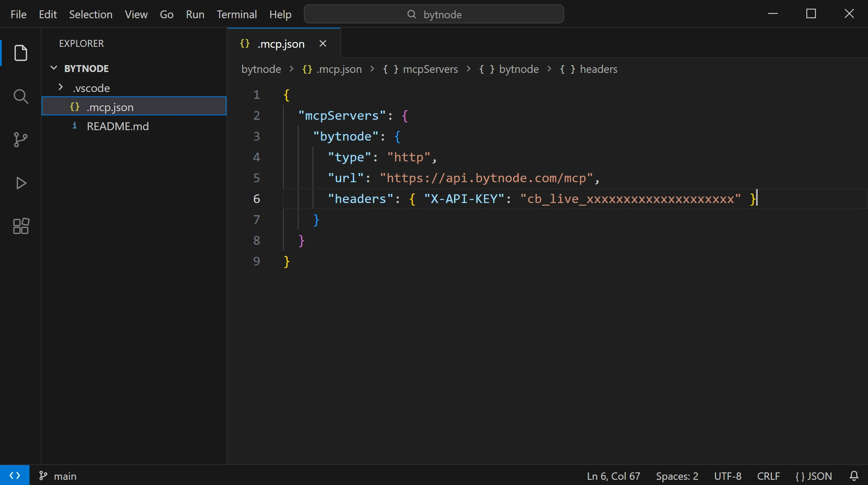
Task: Click the "cb_live_" API key value
Action: pos(631,199)
